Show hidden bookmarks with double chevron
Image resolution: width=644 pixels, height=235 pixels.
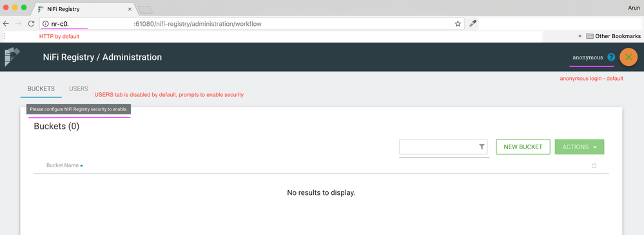(580, 36)
